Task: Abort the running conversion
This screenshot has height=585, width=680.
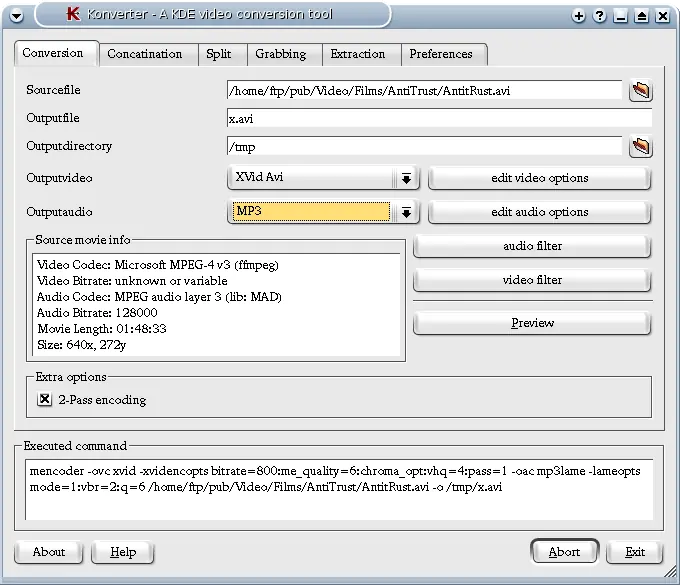Action: [x=564, y=552]
